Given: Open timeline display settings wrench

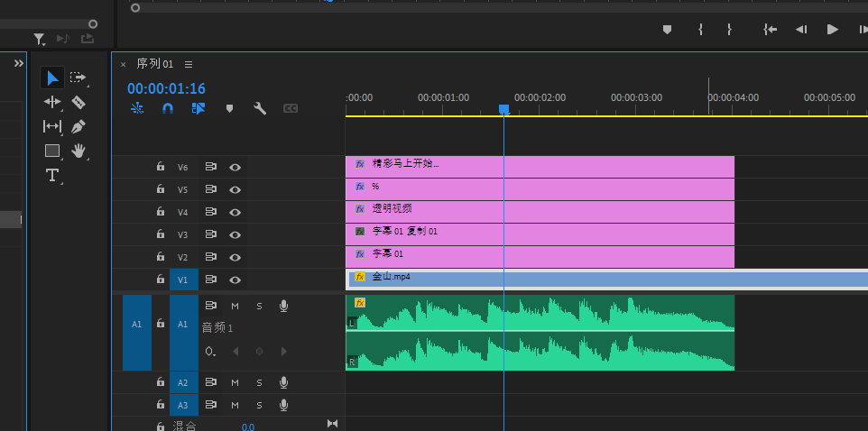Looking at the screenshot, I should (x=260, y=108).
